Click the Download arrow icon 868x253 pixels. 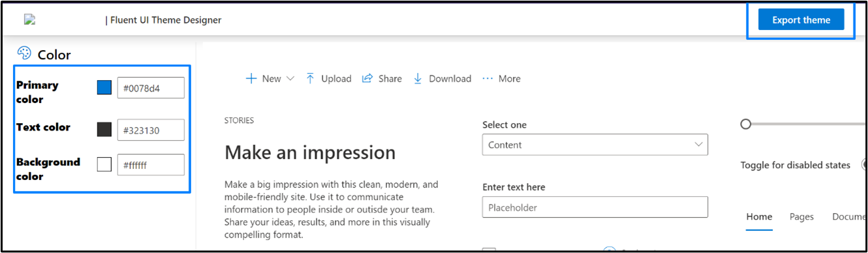418,78
